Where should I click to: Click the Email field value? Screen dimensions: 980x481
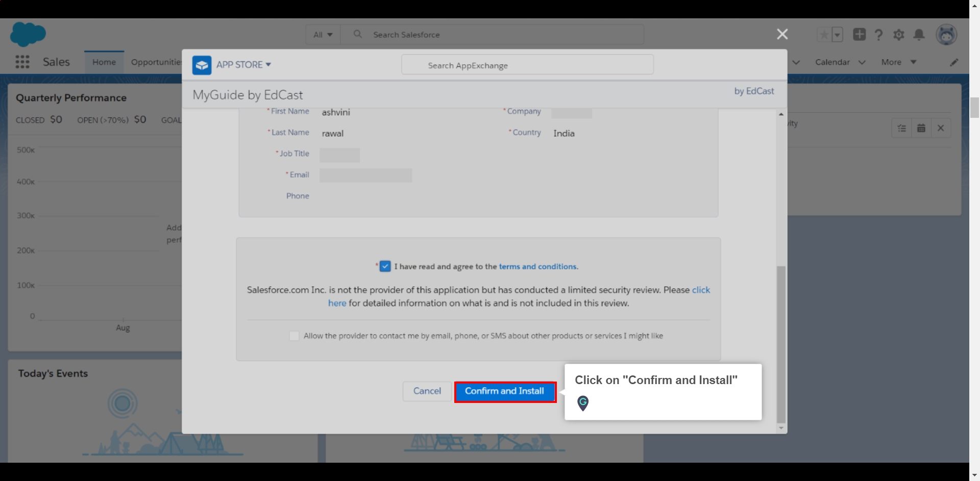click(365, 175)
